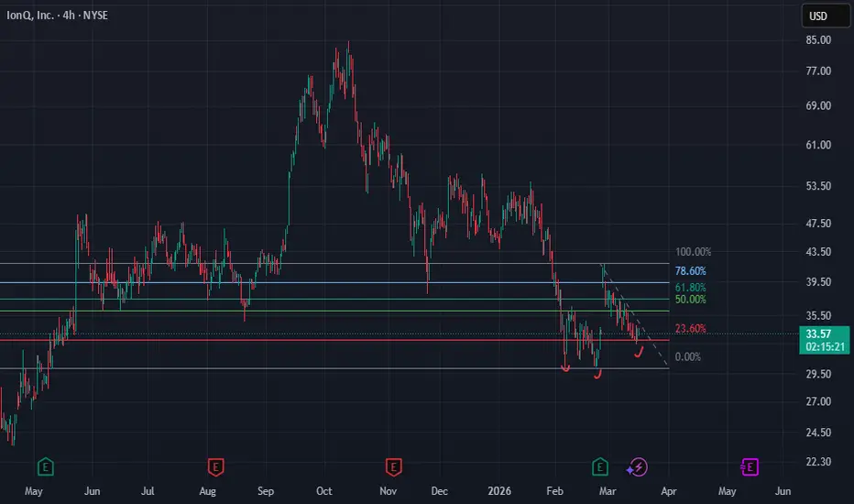Select the 0.00% Fibonacci label

[x=688, y=356]
